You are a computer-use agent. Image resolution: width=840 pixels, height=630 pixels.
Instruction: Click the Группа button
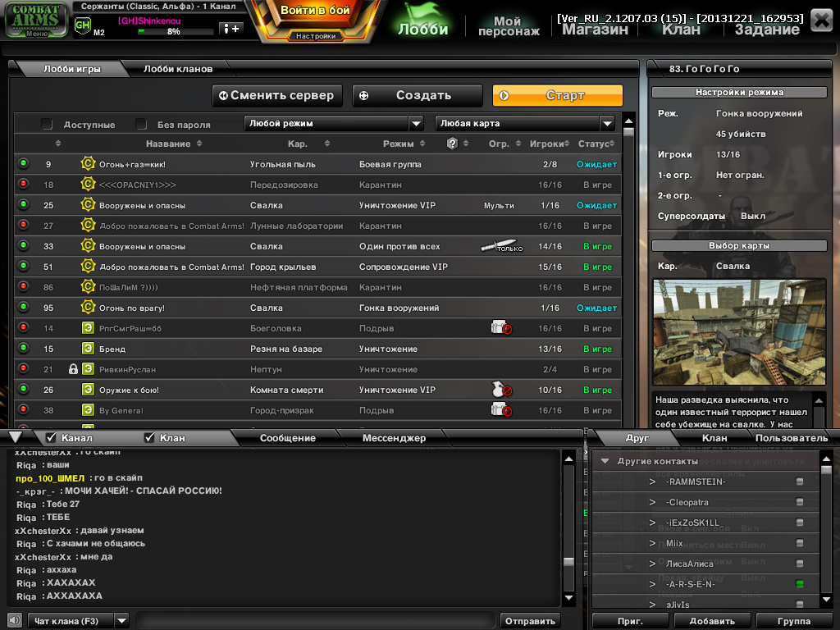tap(793, 621)
